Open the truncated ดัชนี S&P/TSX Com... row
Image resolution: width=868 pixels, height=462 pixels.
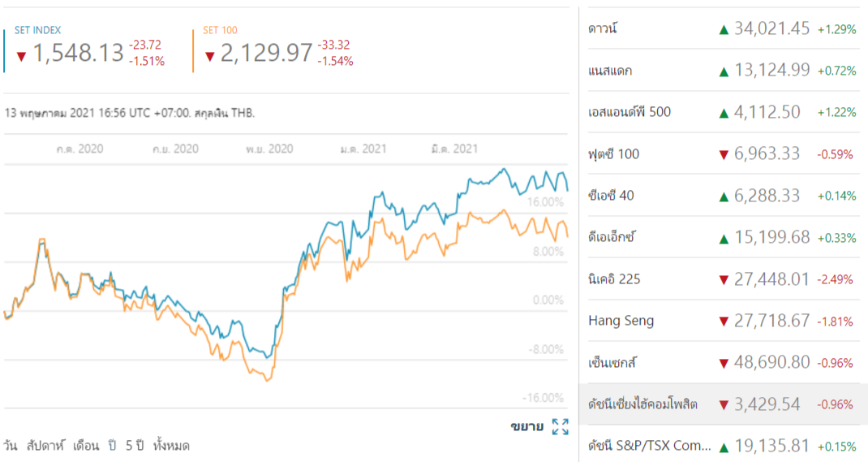pyautogui.click(x=649, y=446)
